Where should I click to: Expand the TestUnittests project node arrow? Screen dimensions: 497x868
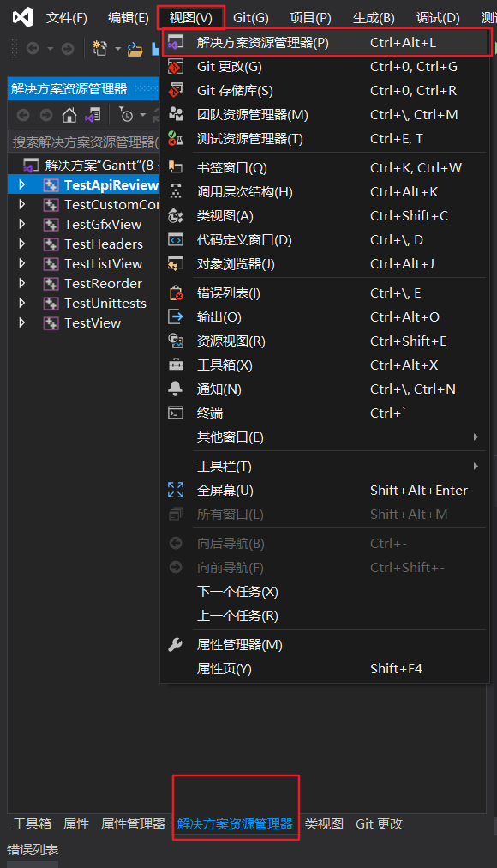[22, 303]
